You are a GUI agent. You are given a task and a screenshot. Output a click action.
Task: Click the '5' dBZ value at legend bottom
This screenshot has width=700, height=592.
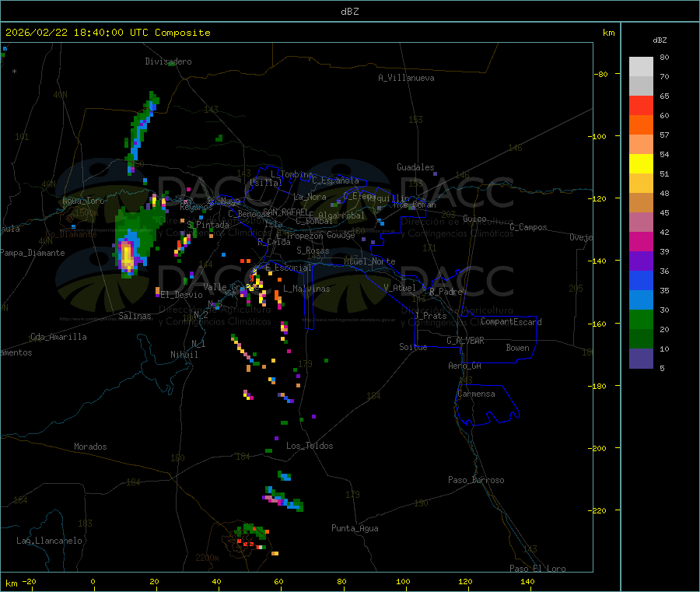662,368
